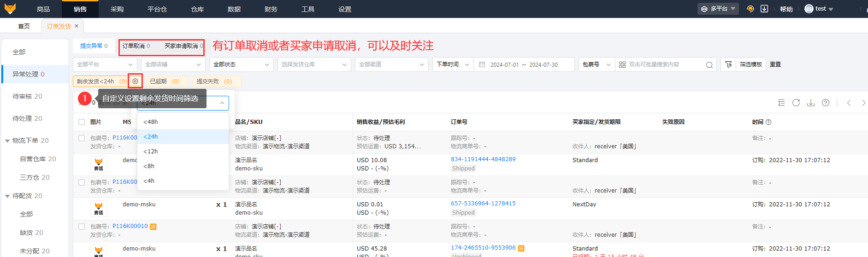The height and width of the screenshot is (257, 868).
Task: Select 待审核 in the left sidebar
Action: (x=27, y=96)
